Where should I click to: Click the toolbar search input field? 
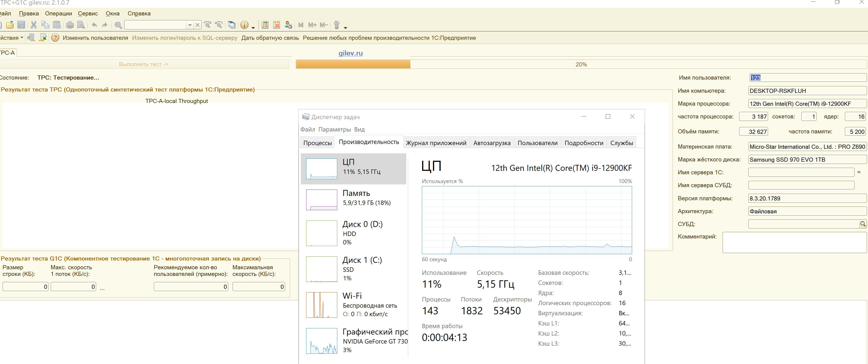click(155, 25)
